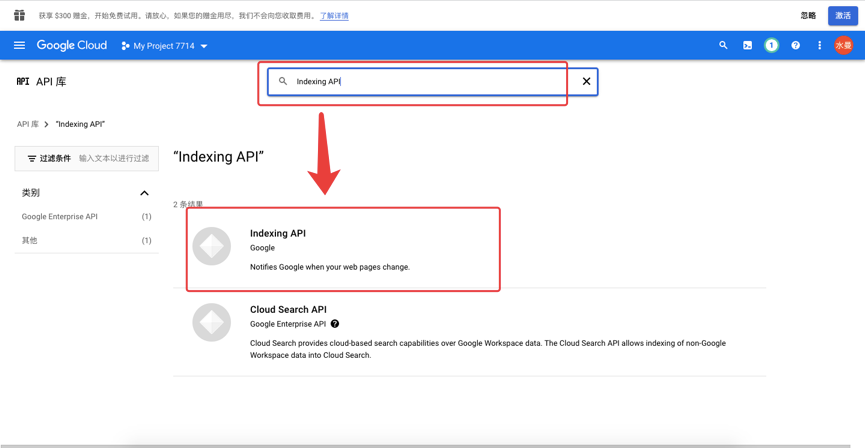Open the three-dot more options menu

pos(819,45)
